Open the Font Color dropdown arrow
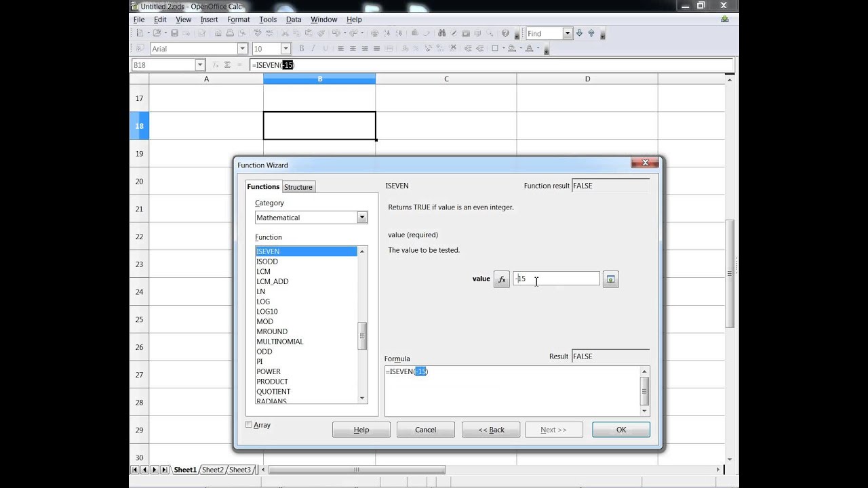The image size is (868, 488). tap(538, 48)
